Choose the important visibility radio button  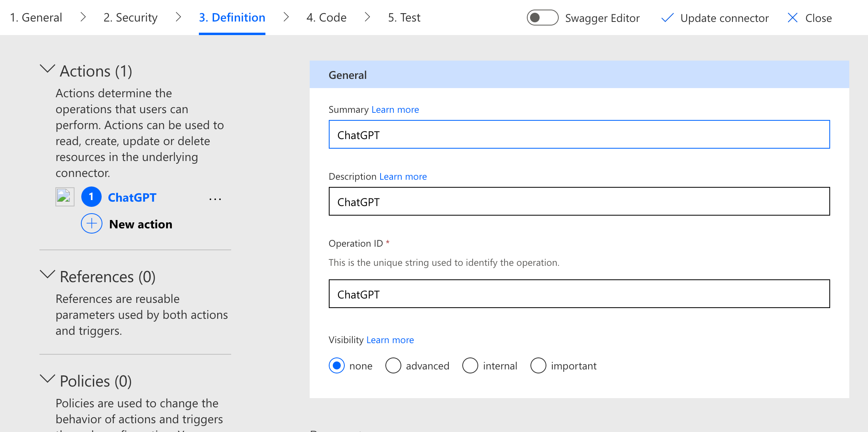(x=538, y=365)
